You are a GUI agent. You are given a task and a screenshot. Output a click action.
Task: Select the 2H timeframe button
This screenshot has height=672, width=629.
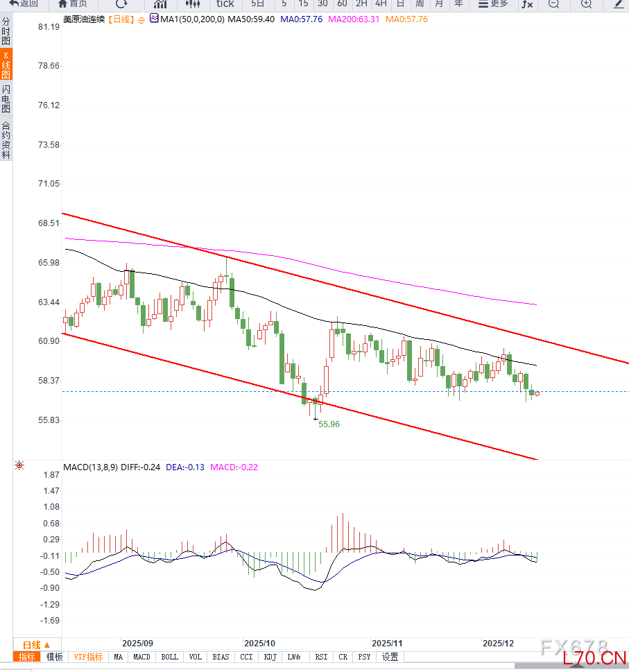click(361, 3)
